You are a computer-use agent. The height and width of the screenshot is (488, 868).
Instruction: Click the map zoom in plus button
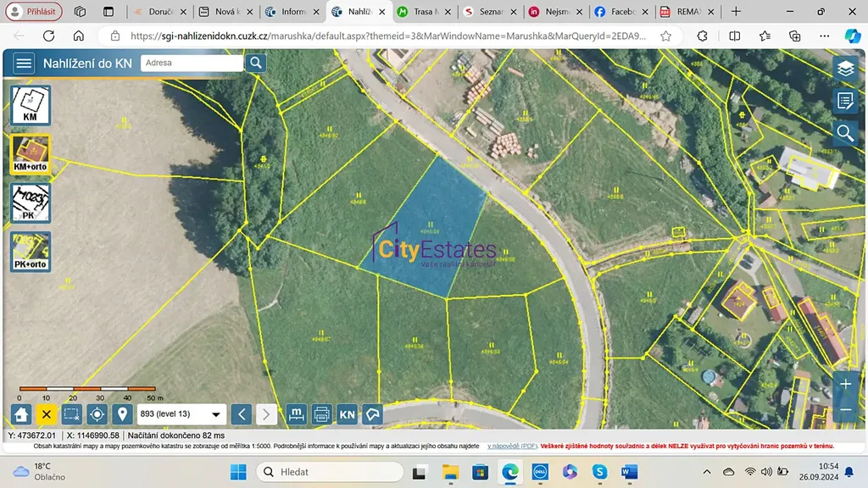[845, 384]
